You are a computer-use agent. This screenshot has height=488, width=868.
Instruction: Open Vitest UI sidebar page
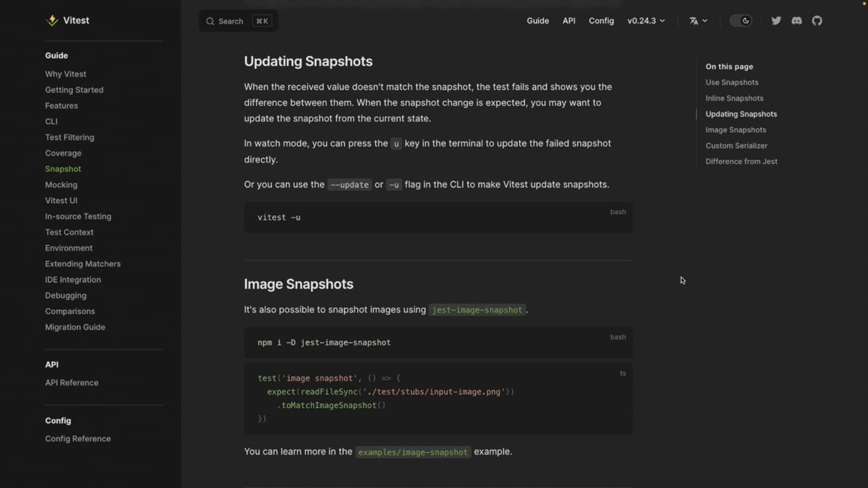tap(61, 201)
